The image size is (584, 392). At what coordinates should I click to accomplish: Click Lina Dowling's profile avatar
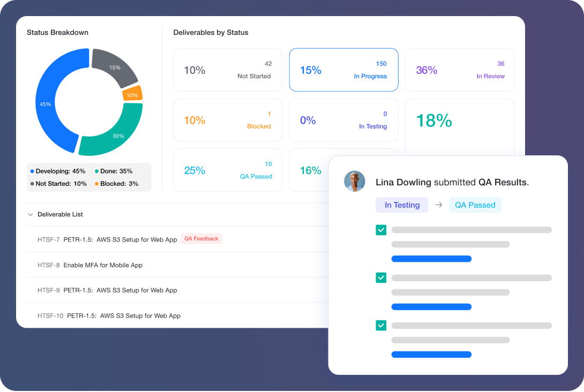point(354,182)
